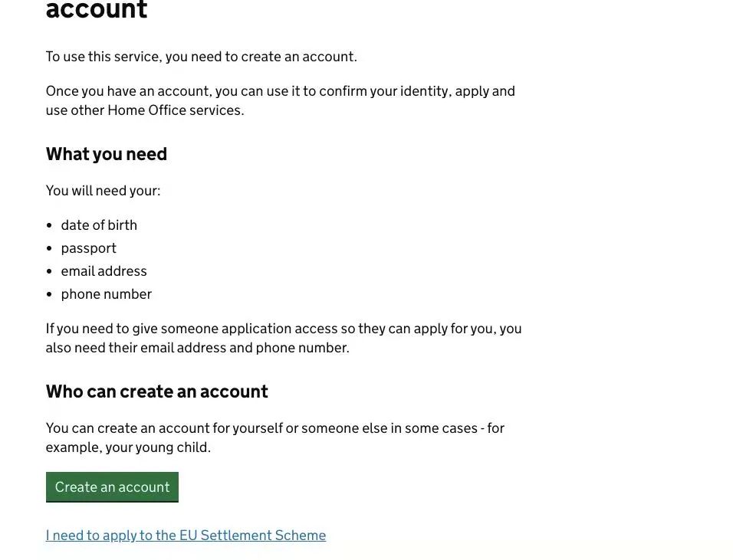
Task: Click the 'You will need your:' text
Action: [x=103, y=191]
